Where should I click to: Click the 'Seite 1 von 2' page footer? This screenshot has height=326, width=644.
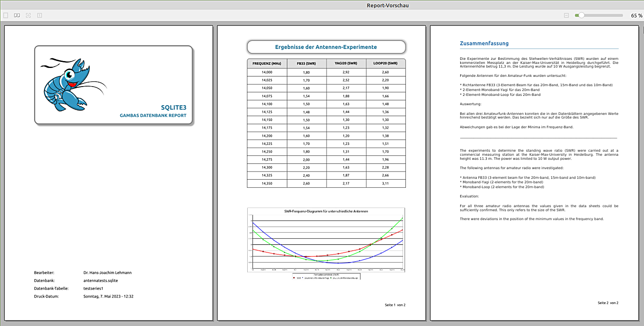395,305
